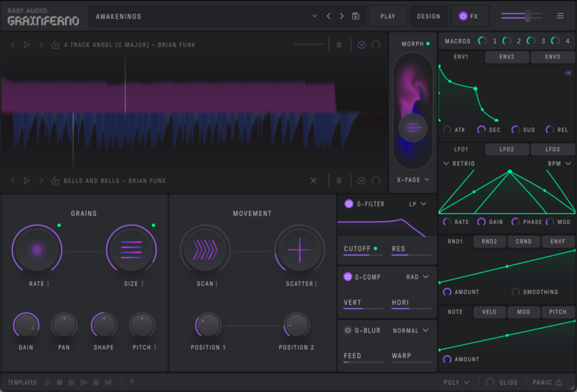
Task: Click the grains RATE large knob
Action: click(37, 250)
